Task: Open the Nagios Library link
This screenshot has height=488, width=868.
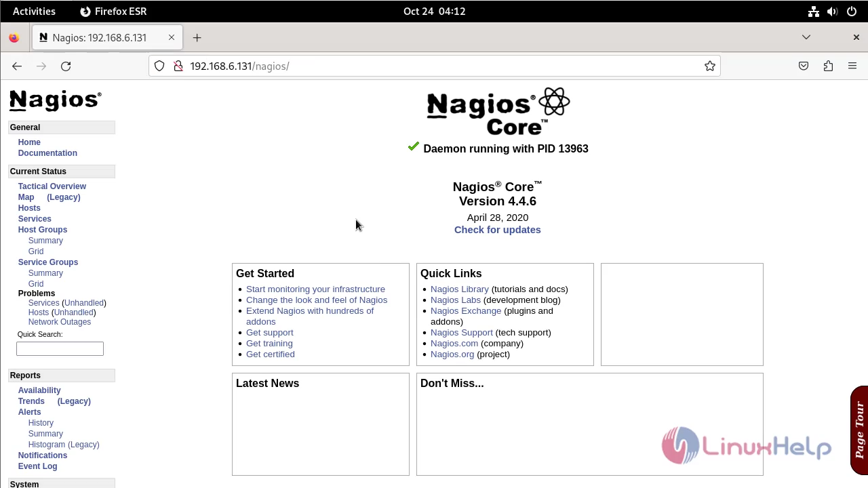Action: pos(460,289)
